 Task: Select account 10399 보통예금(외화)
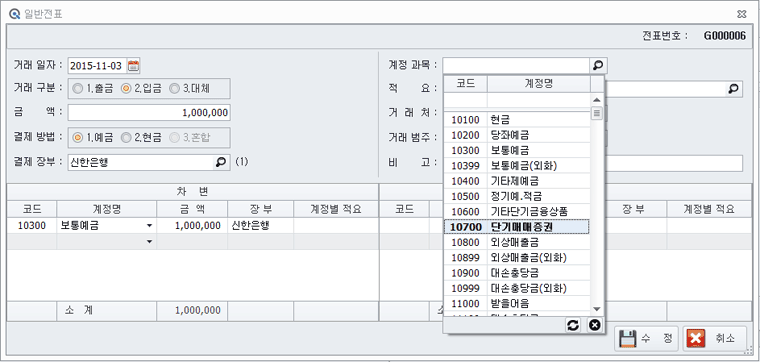tap(517, 166)
